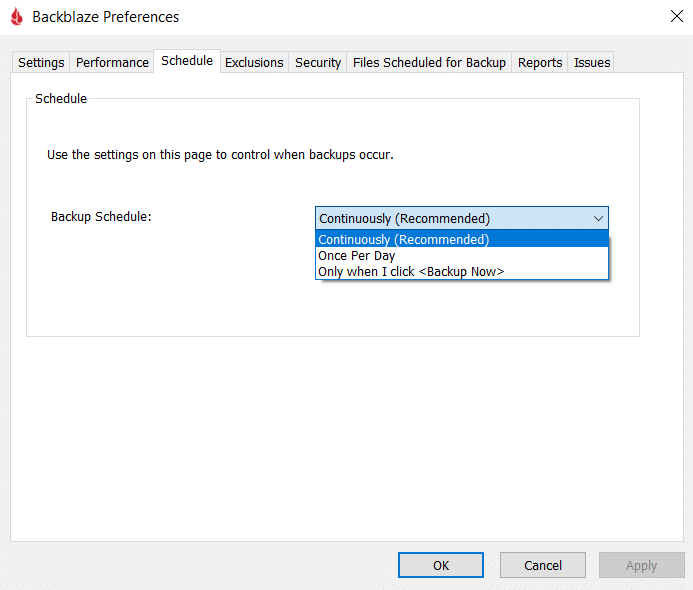Go to the Exclusions tab
This screenshot has width=693, height=590.
[254, 62]
